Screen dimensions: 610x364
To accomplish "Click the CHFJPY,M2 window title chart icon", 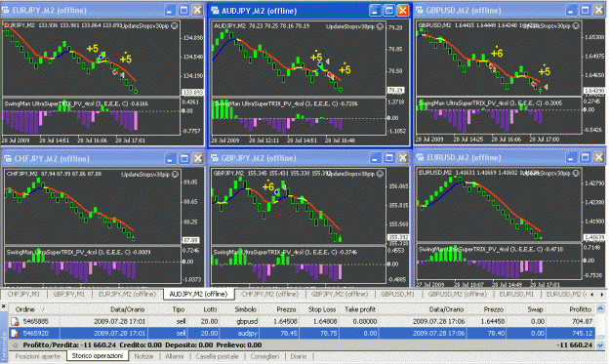I will (x=8, y=158).
